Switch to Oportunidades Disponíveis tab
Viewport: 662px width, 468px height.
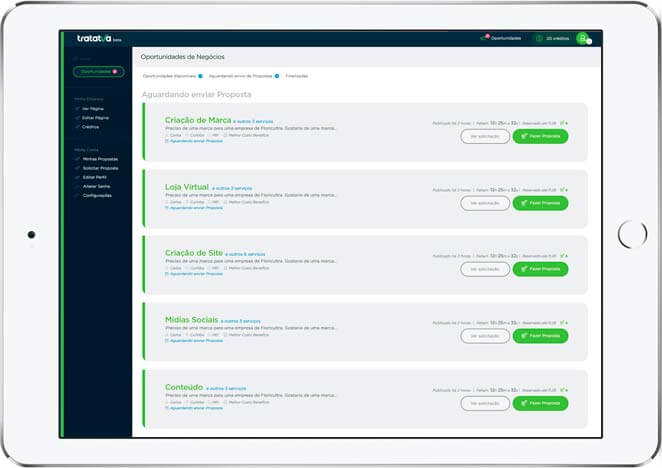click(x=170, y=76)
